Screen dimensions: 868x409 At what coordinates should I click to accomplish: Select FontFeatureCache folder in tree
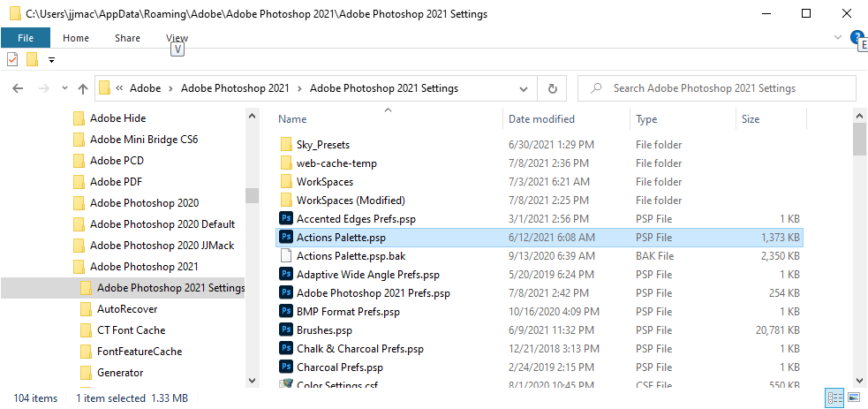click(x=132, y=352)
